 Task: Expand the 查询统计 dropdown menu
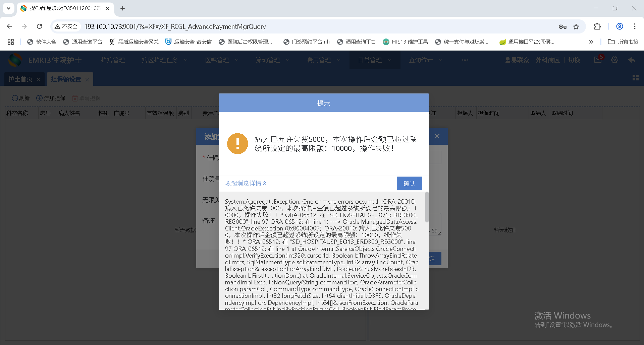tap(425, 60)
